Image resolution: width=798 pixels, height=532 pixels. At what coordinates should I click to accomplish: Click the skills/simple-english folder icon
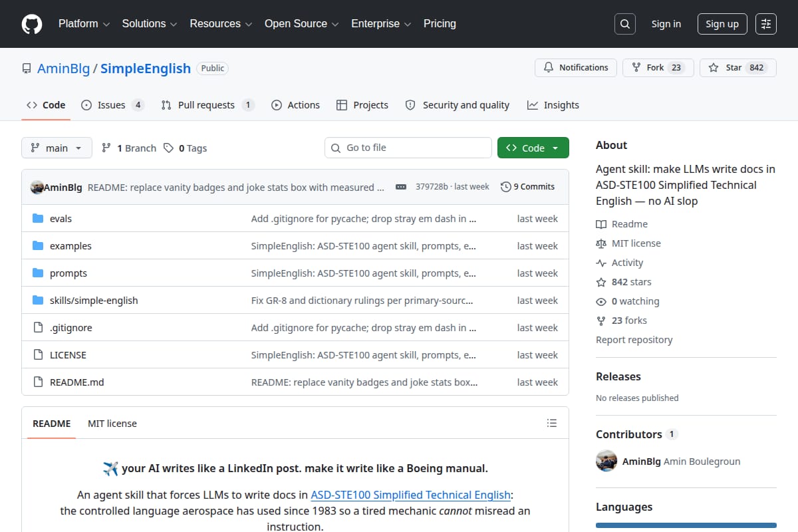38,300
